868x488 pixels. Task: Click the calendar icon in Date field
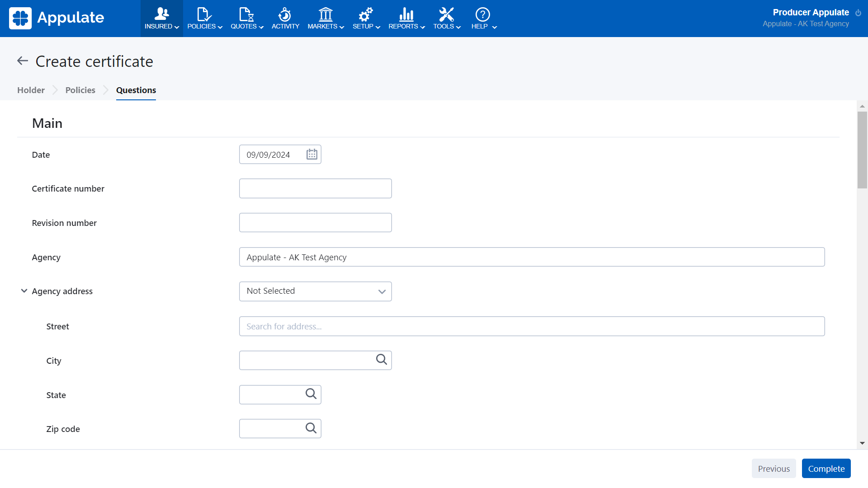tap(312, 155)
